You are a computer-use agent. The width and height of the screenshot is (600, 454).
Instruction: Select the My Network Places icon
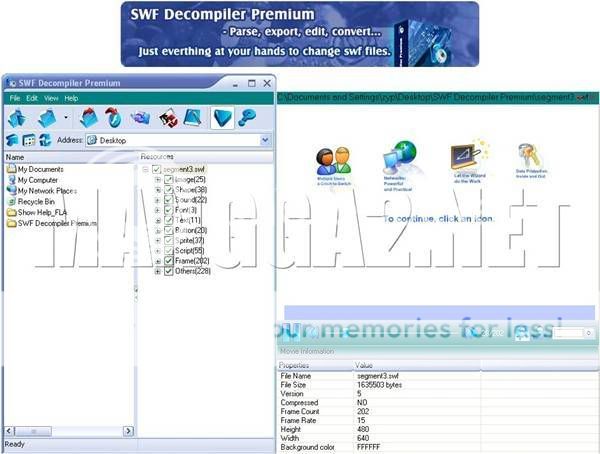(x=11, y=191)
